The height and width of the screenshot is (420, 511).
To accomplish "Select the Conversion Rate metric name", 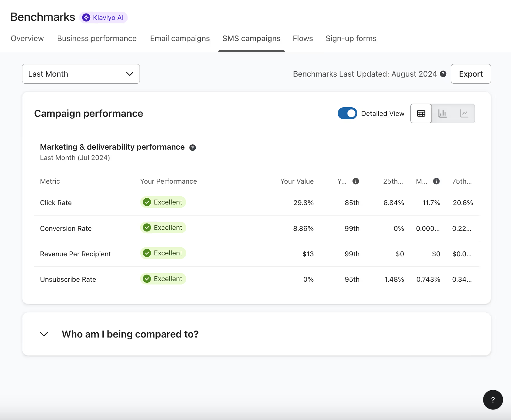I will pos(66,228).
